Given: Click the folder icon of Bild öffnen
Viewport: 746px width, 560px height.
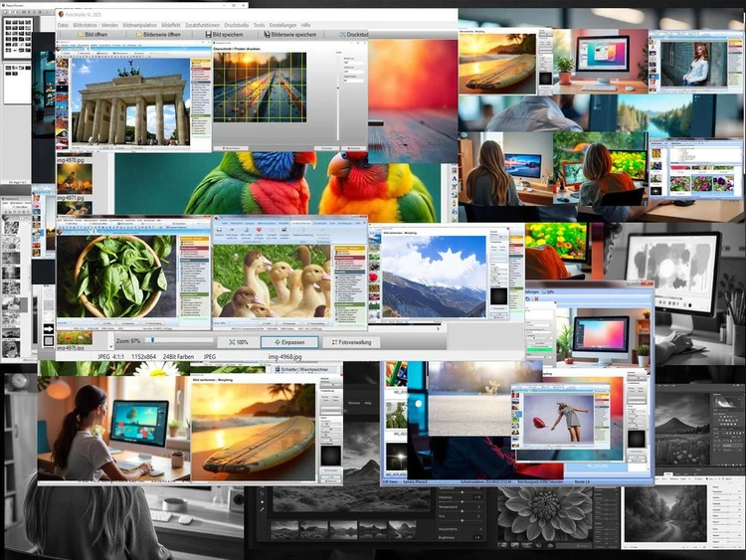Looking at the screenshot, I should coord(81,34).
